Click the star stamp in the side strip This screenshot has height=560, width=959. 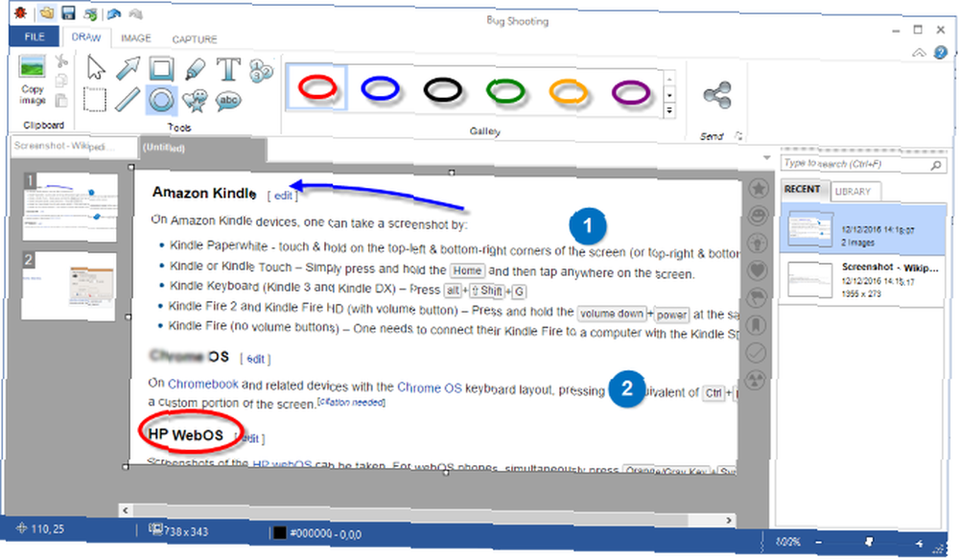coord(759,189)
